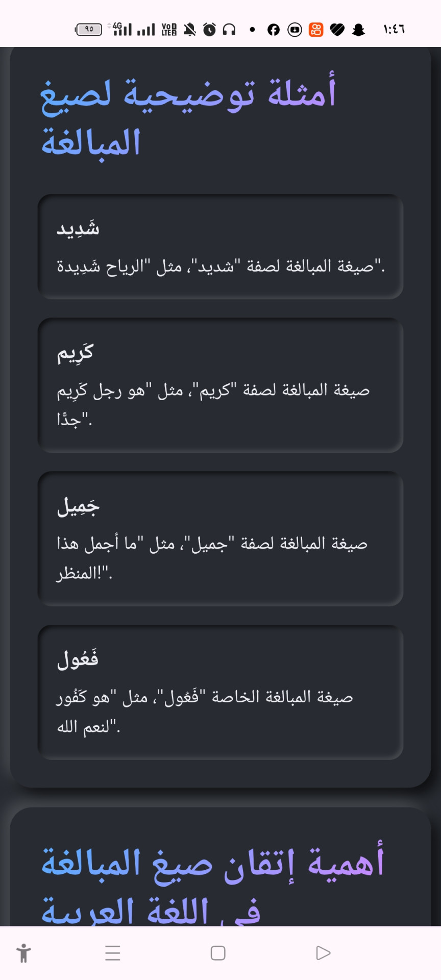Tap the Facebook notification icon
Viewport: 441px width, 980px height.
click(274, 30)
